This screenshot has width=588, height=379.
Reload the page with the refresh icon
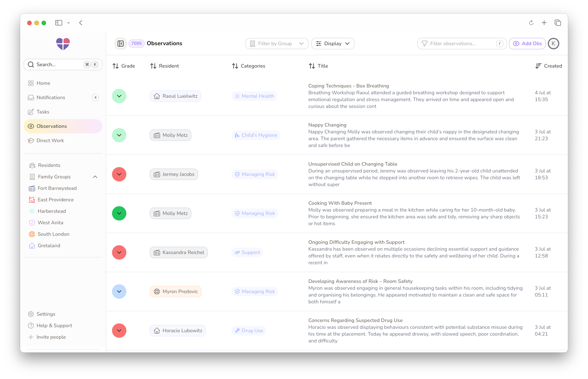pos(531,23)
